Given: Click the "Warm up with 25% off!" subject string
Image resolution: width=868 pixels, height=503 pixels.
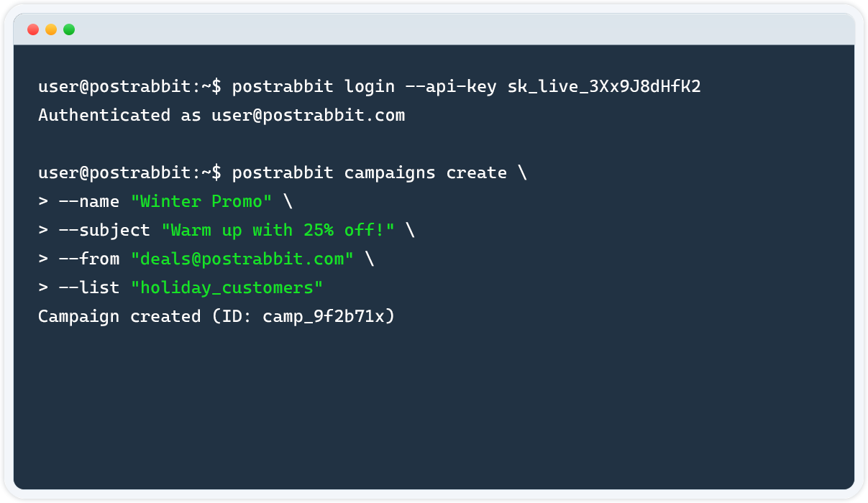Looking at the screenshot, I should [x=278, y=231].
